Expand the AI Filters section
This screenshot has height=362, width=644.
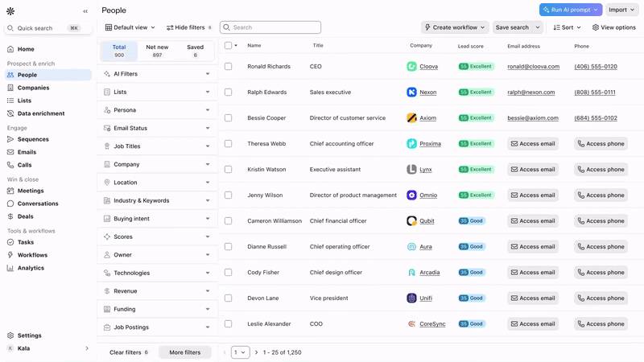(x=157, y=74)
